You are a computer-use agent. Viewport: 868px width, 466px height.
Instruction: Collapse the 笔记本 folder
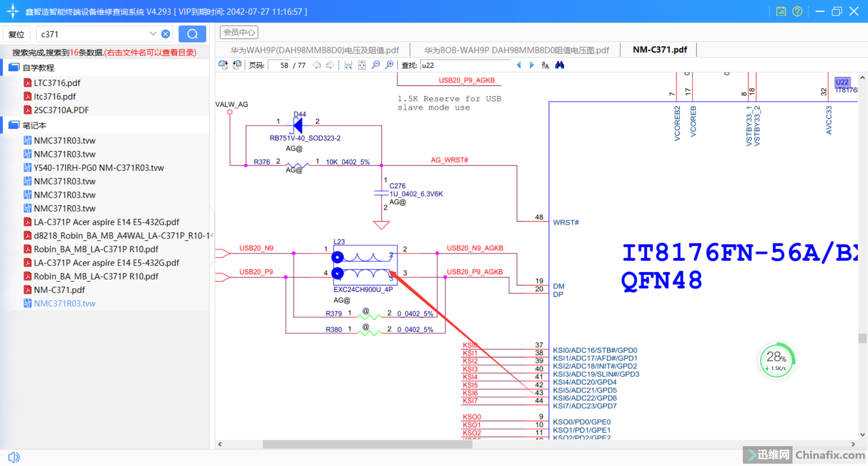[34, 126]
